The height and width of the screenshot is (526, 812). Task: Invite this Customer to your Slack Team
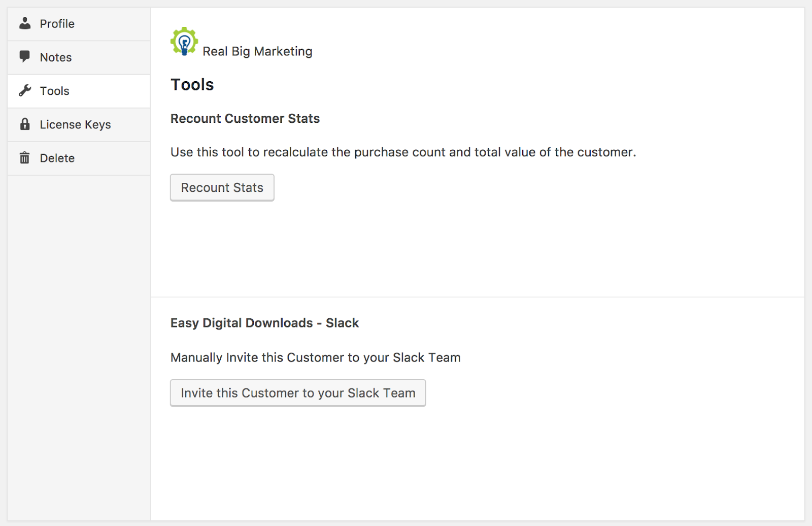click(x=298, y=393)
